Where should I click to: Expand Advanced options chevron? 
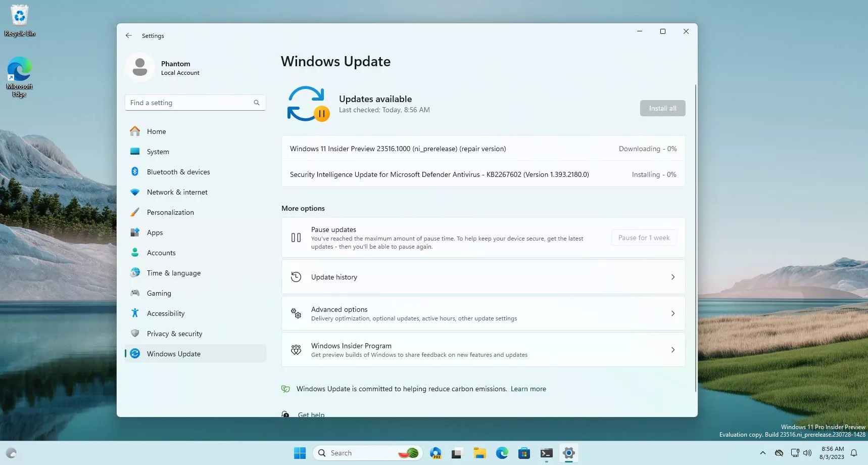point(673,313)
